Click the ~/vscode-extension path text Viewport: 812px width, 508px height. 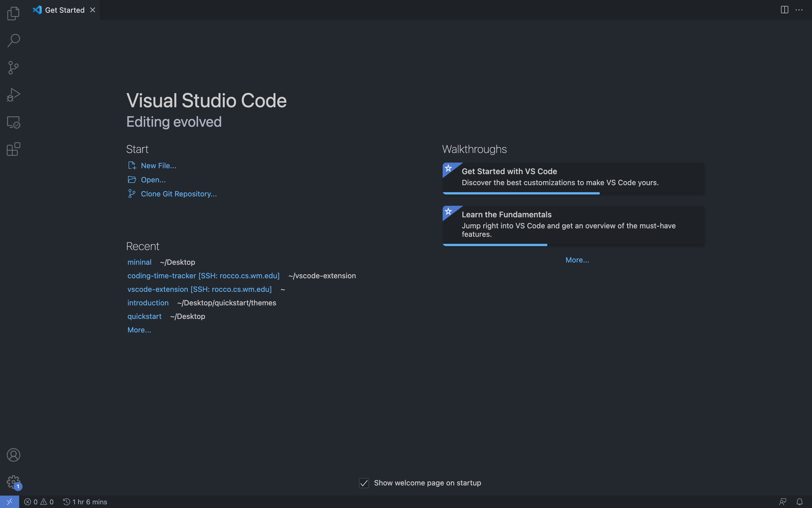(x=322, y=275)
